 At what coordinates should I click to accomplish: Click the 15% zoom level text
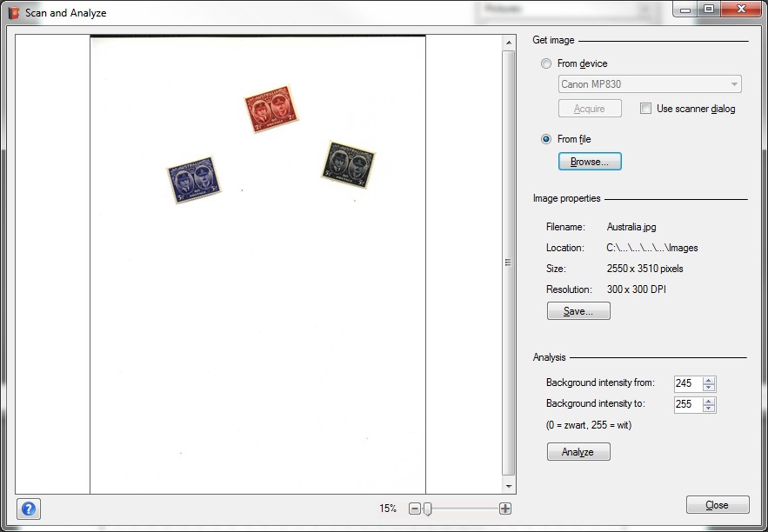click(387, 509)
